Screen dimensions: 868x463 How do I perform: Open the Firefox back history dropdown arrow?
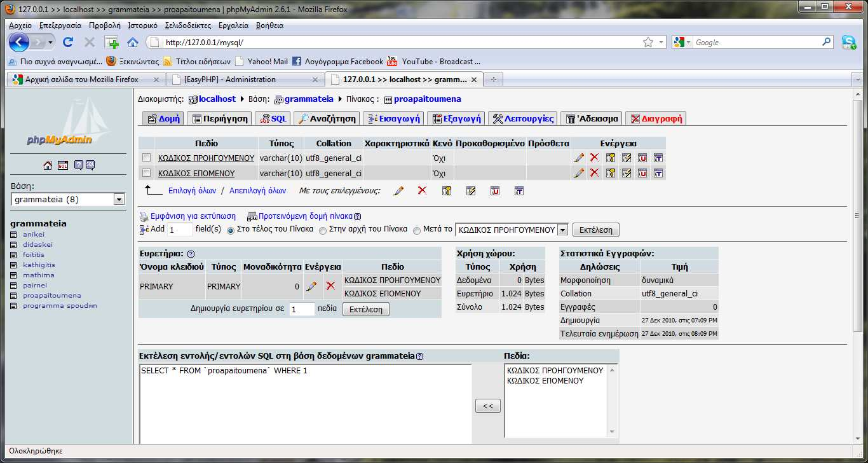(x=50, y=43)
